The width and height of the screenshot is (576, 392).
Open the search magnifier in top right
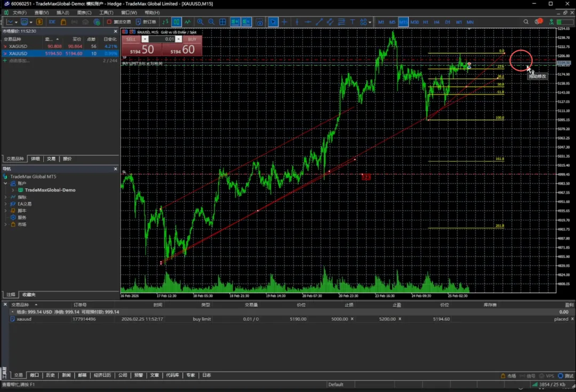pos(526,22)
